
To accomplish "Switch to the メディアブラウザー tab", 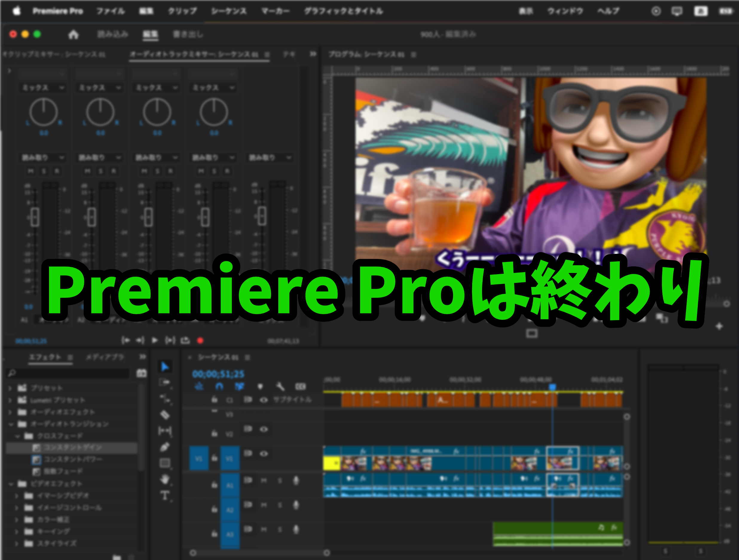I will pos(105,357).
